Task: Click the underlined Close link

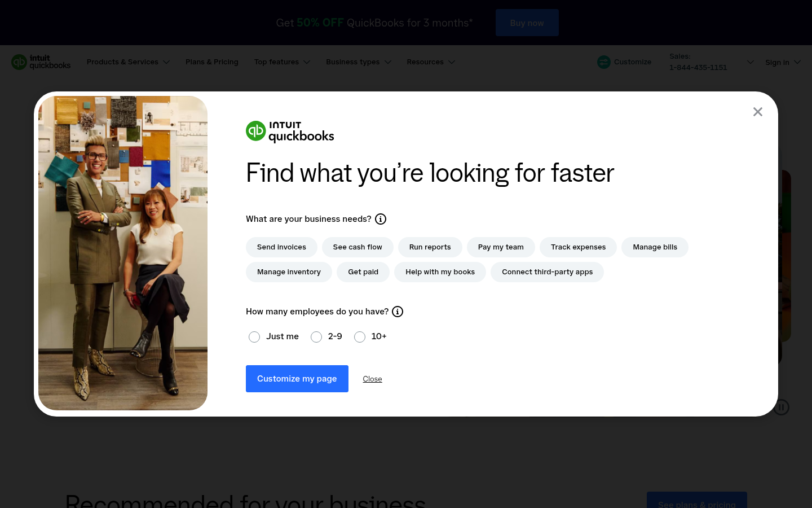Action: pyautogui.click(x=372, y=379)
